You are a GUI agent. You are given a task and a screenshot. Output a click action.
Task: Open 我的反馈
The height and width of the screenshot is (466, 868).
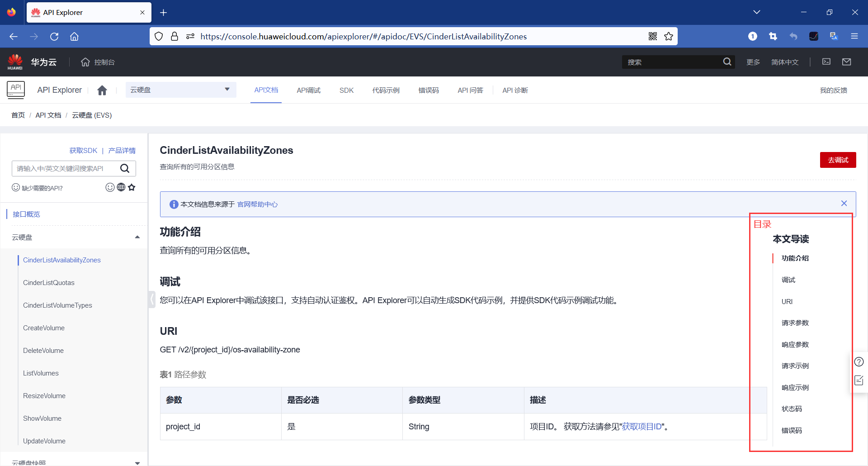[834, 90]
